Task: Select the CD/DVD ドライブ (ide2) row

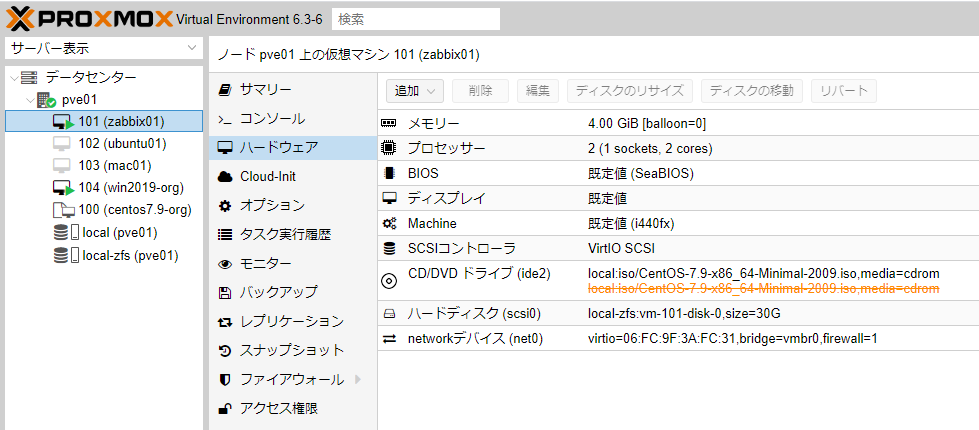Action: click(678, 281)
